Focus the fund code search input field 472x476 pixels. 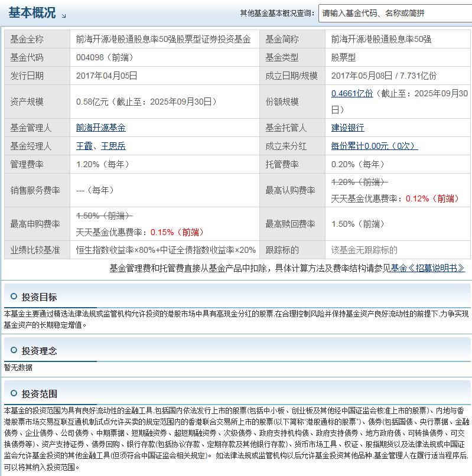click(x=395, y=13)
